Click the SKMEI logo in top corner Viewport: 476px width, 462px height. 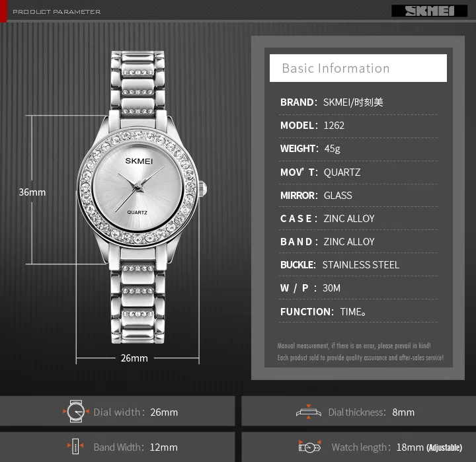(x=429, y=11)
